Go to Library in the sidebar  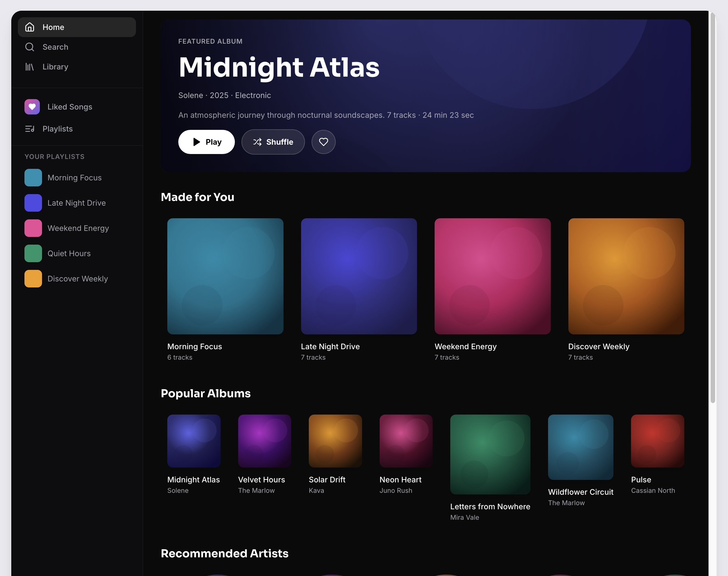77,67
